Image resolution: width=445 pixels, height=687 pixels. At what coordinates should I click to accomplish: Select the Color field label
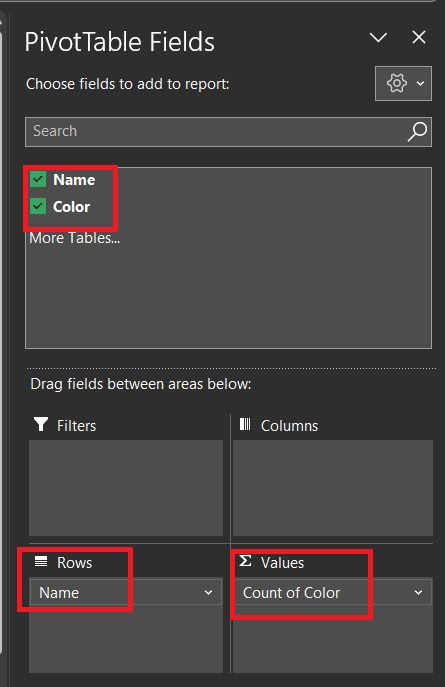[x=71, y=206]
